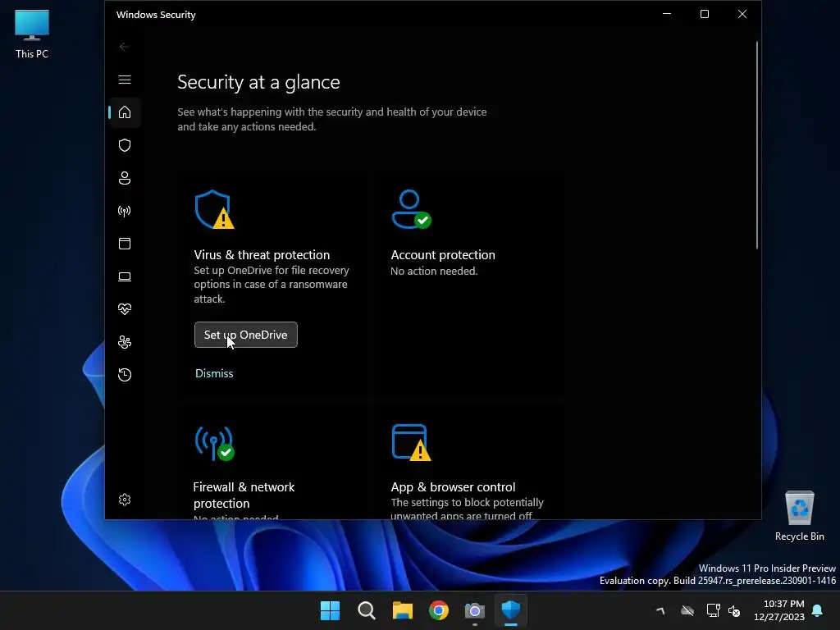This screenshot has width=840, height=630.
Task: Open Protection history clock icon
Action: 125,374
